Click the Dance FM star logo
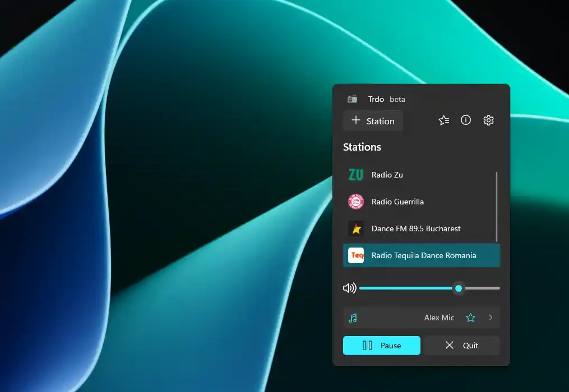This screenshot has height=392, width=569. click(x=356, y=228)
